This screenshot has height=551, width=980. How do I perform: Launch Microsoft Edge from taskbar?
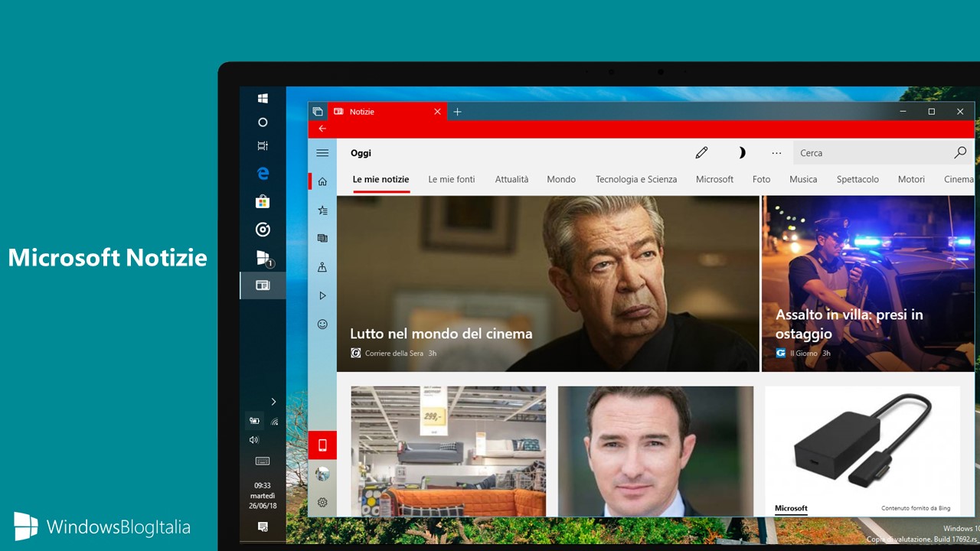tap(263, 174)
